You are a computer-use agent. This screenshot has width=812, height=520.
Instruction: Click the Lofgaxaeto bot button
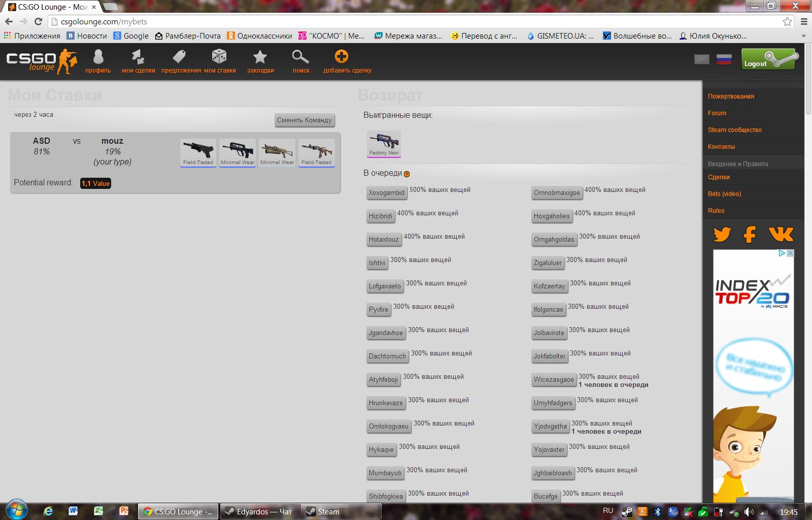coord(385,286)
